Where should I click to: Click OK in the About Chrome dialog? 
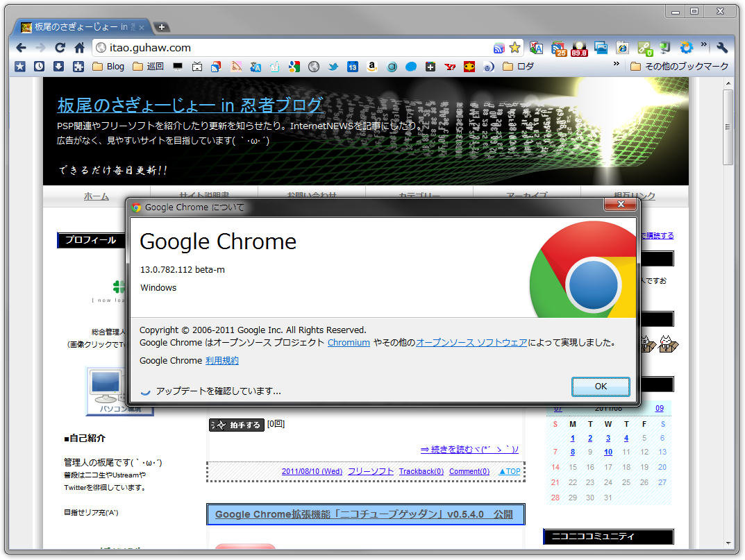[x=601, y=386]
